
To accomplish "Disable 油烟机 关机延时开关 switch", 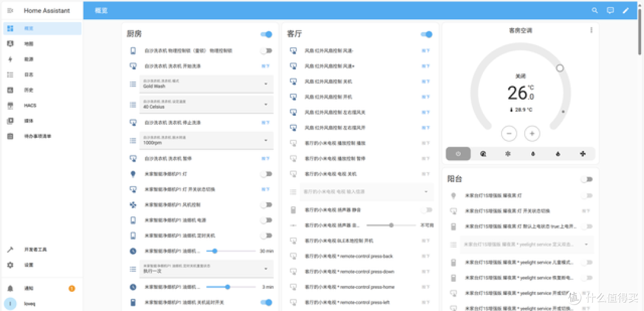I will (x=266, y=303).
